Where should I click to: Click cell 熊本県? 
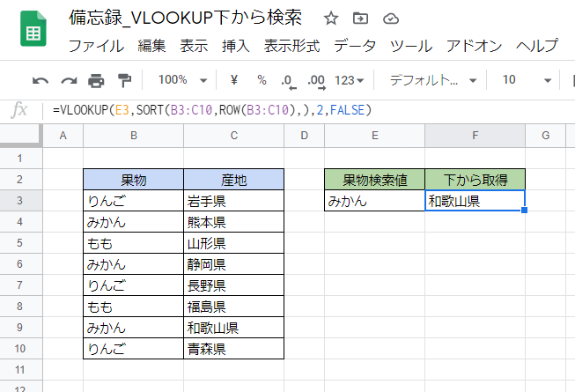pos(233,222)
